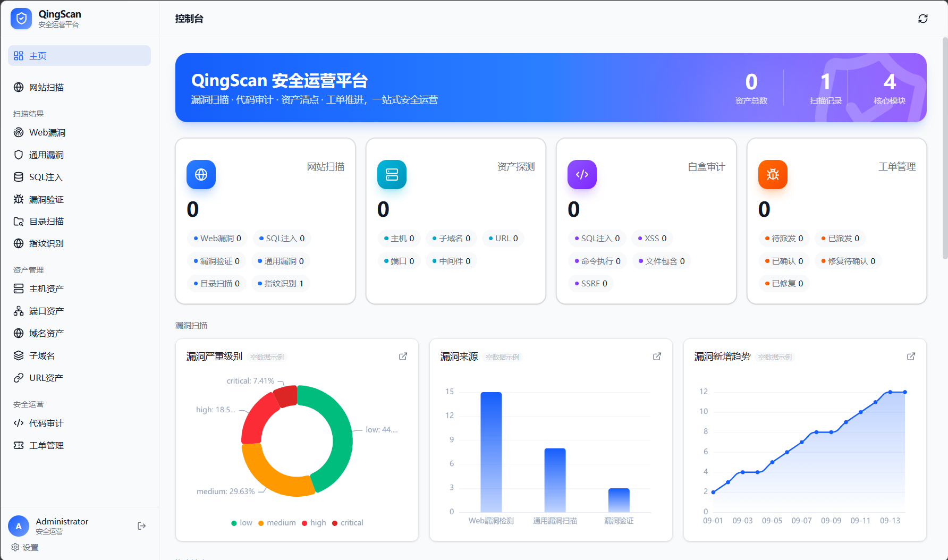Click the 代码审计 code icon in sidebar
The image size is (948, 560).
19,423
